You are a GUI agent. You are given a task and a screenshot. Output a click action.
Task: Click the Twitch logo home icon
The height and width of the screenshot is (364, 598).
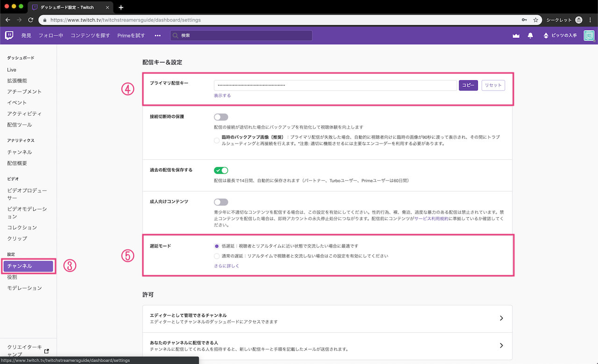(9, 36)
